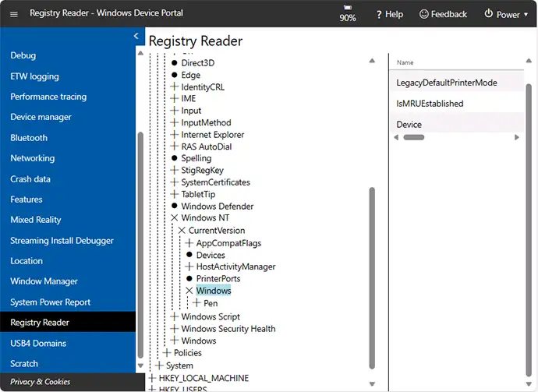Open the Scratch page

[24, 363]
